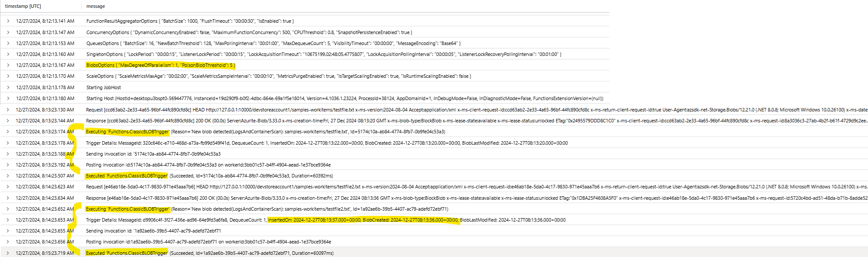Expand the ConcurrencyOptions log entry chevron
This screenshot has height=257, width=868.
click(8, 32)
